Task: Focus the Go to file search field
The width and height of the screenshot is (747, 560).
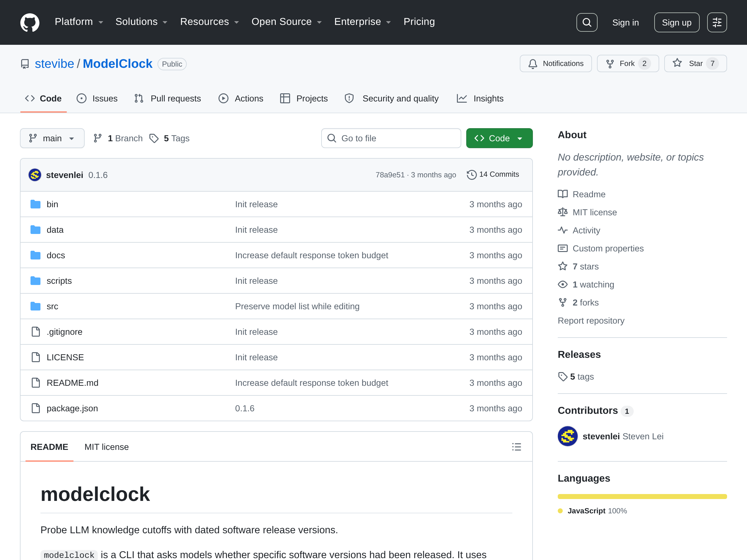Action: pyautogui.click(x=391, y=138)
